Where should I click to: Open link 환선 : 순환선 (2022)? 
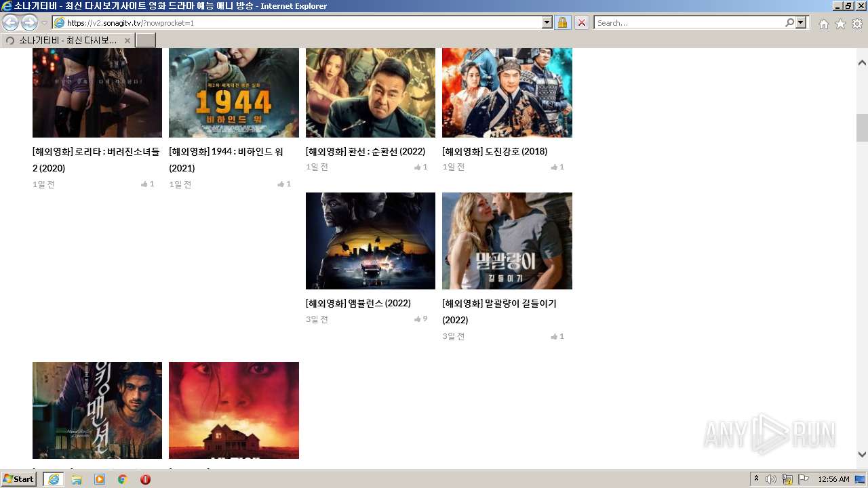(366, 151)
